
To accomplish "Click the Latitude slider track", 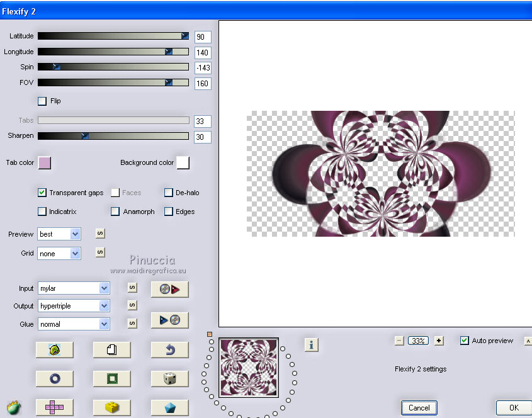I will pos(113,36).
